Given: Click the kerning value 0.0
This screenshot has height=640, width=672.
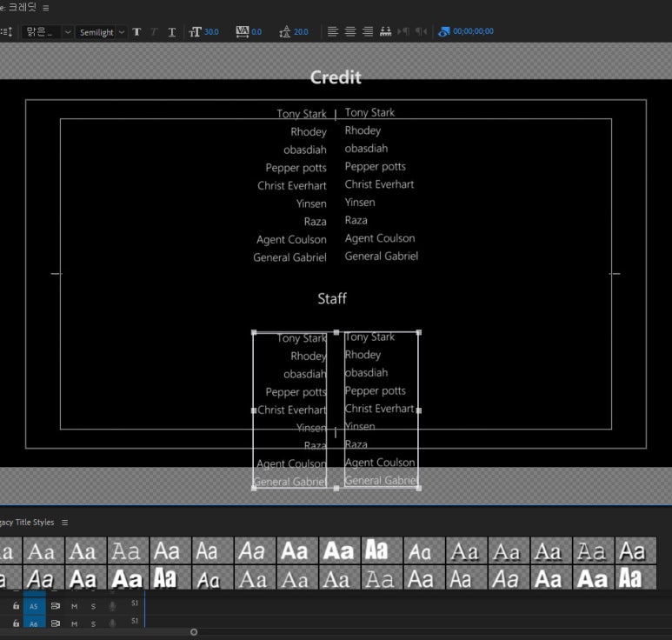Looking at the screenshot, I should (256, 31).
